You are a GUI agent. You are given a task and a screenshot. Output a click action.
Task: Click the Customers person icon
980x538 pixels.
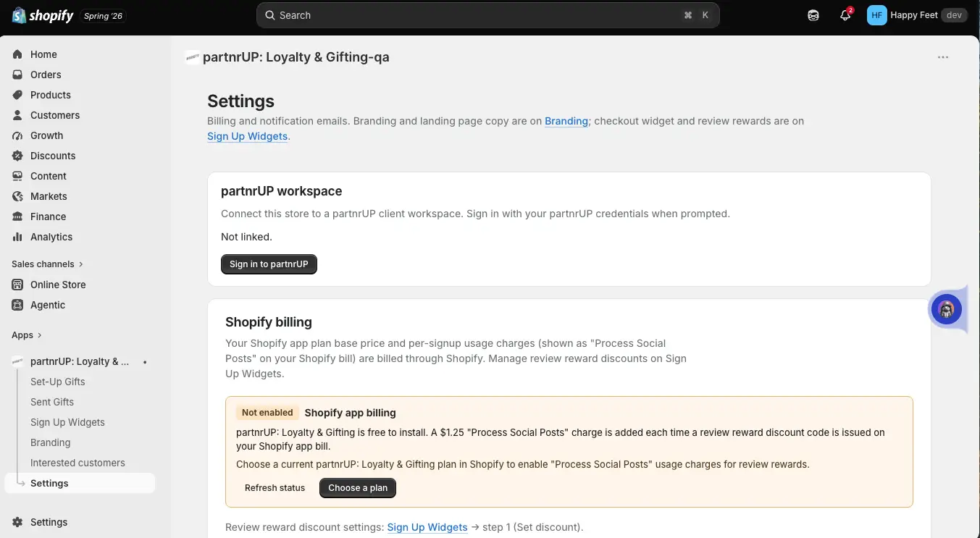(x=17, y=115)
